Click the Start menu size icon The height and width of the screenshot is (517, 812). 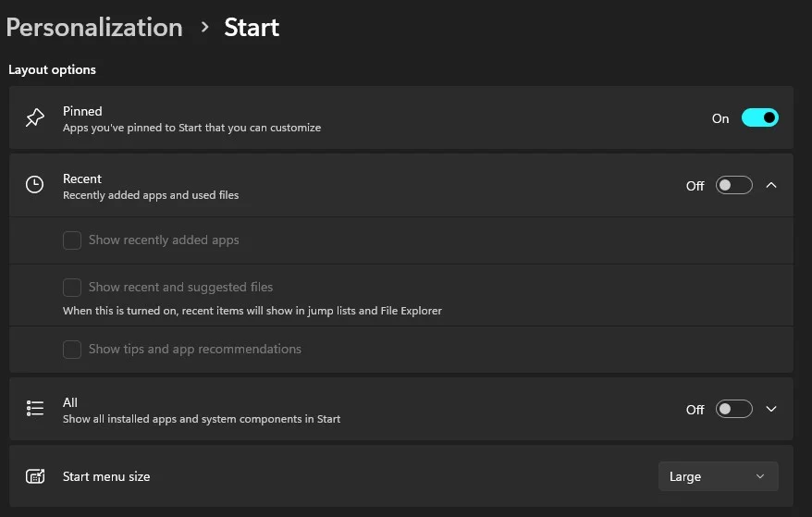[35, 476]
